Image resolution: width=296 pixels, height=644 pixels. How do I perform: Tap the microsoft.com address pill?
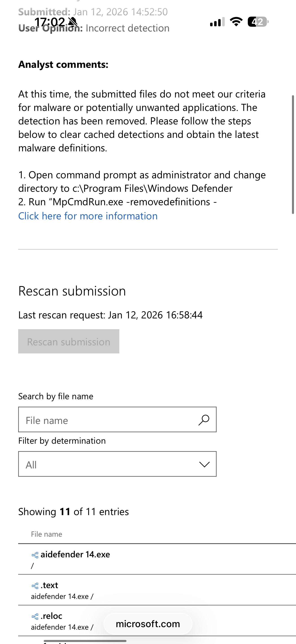tap(148, 624)
